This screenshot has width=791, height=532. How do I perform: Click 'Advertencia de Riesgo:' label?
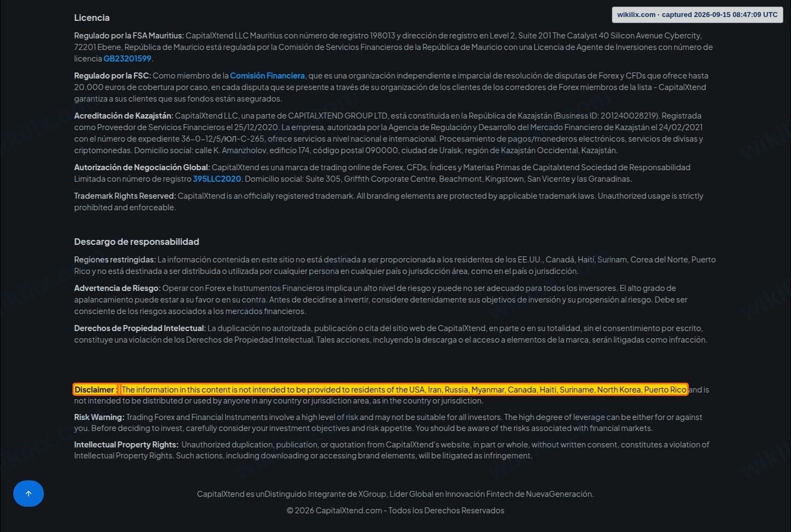(117, 288)
